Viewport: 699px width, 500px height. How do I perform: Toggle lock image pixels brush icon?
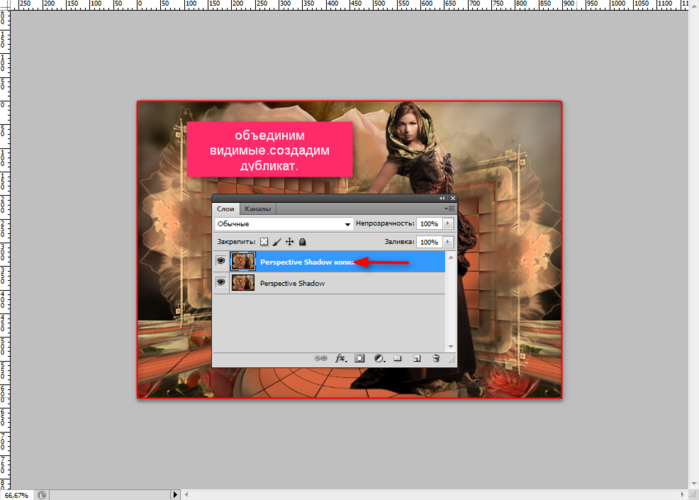tap(277, 242)
